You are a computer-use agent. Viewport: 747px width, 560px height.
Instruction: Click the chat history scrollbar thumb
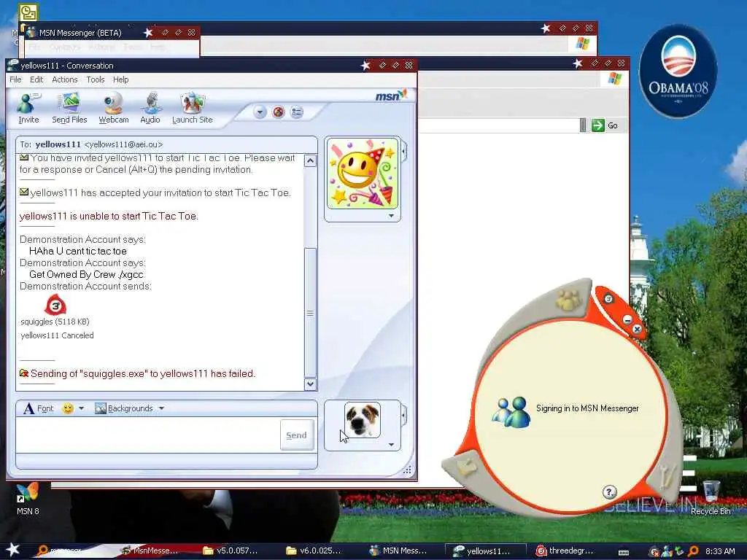(310, 313)
